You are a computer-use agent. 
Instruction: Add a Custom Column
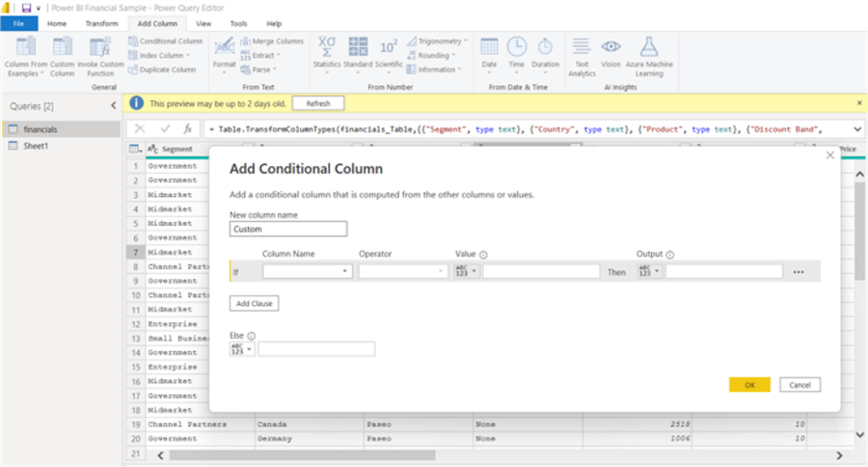[x=62, y=57]
